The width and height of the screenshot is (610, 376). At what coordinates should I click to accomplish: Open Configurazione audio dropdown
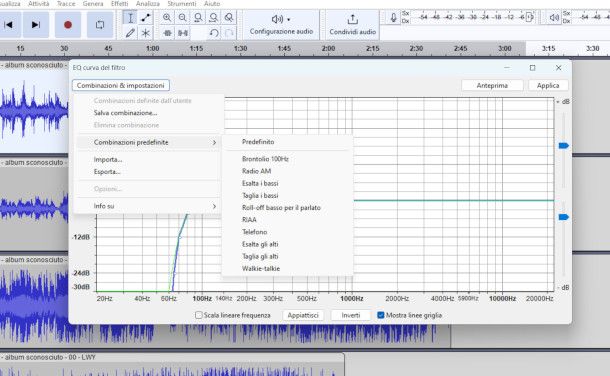[x=281, y=25]
